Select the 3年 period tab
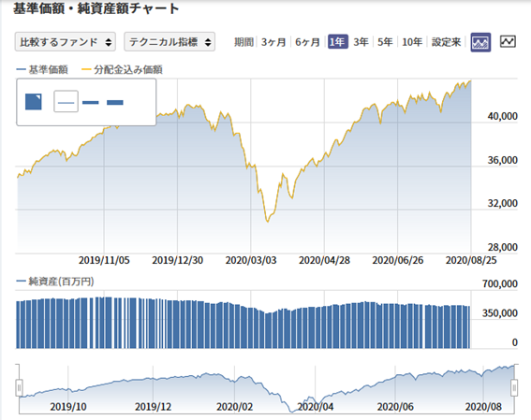 point(361,42)
